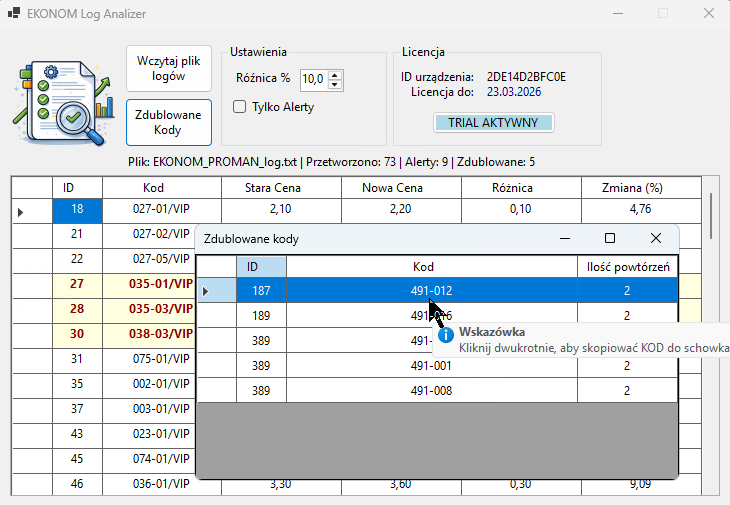Select duplicated code 491-001
Screen dimensions: 730x505
point(432,366)
